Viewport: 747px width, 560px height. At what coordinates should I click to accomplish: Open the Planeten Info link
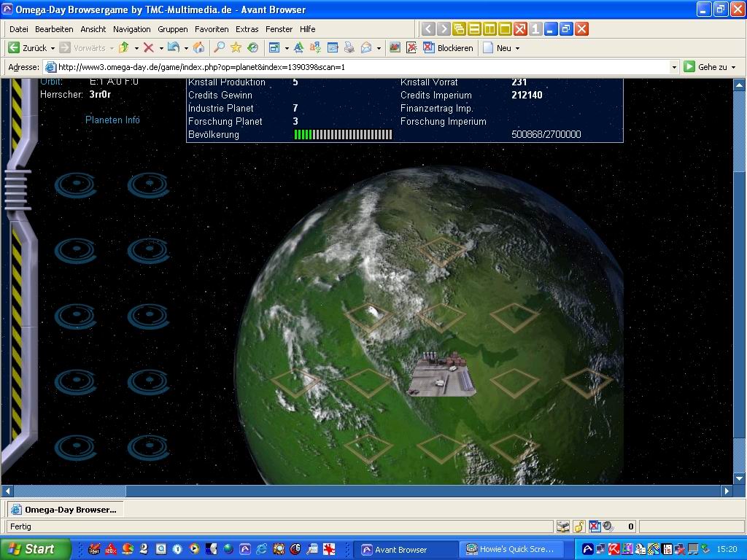[112, 120]
